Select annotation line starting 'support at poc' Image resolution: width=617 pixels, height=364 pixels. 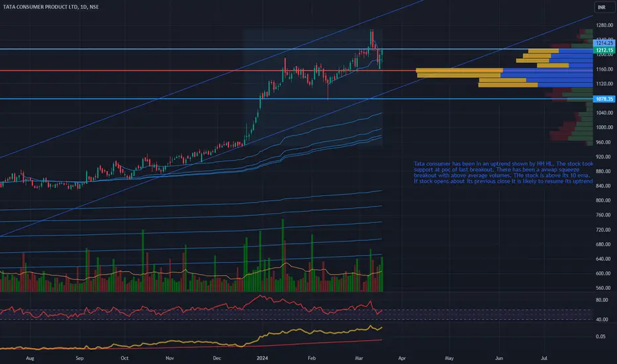coord(497,169)
